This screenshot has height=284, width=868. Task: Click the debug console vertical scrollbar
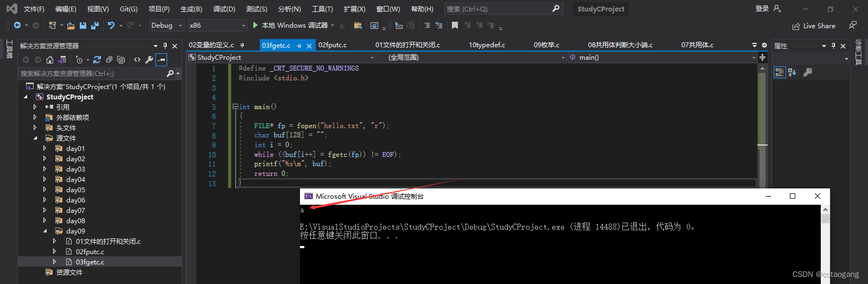tap(825, 244)
